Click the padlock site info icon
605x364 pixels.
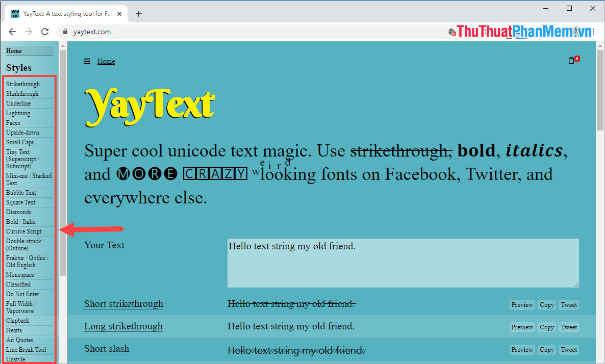click(65, 32)
